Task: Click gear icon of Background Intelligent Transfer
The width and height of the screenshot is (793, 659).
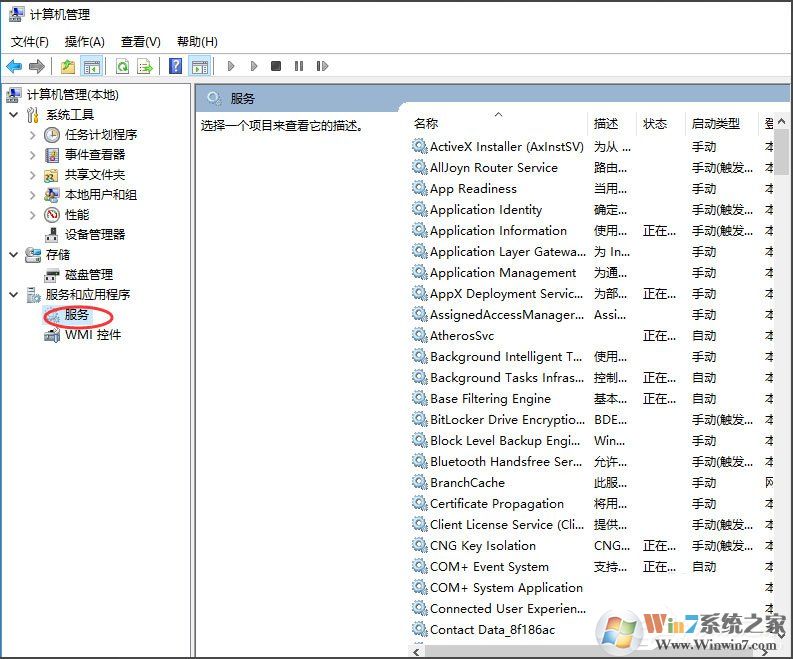Action: [419, 356]
